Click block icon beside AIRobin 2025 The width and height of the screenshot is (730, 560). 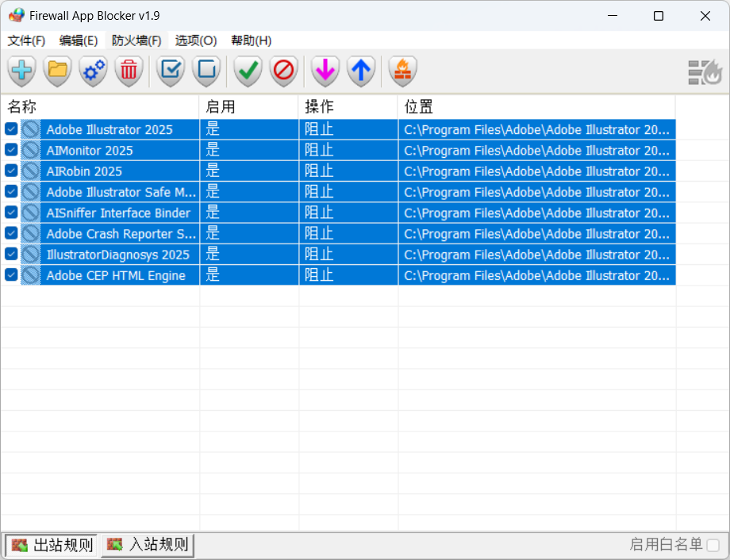[31, 171]
